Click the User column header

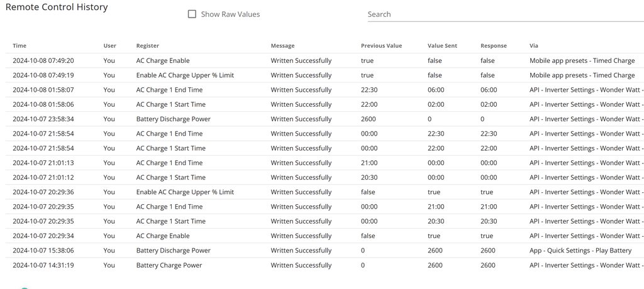pyautogui.click(x=109, y=46)
